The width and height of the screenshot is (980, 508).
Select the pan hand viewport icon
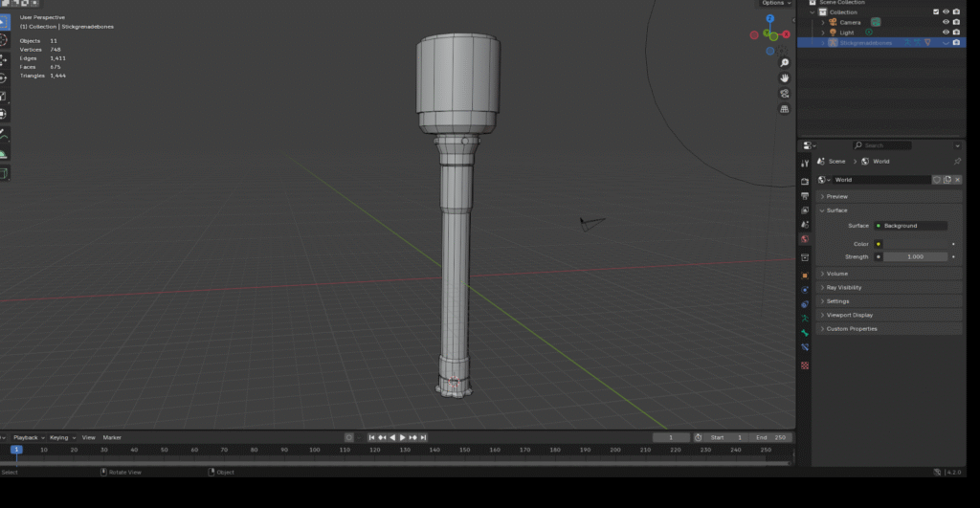pos(784,77)
